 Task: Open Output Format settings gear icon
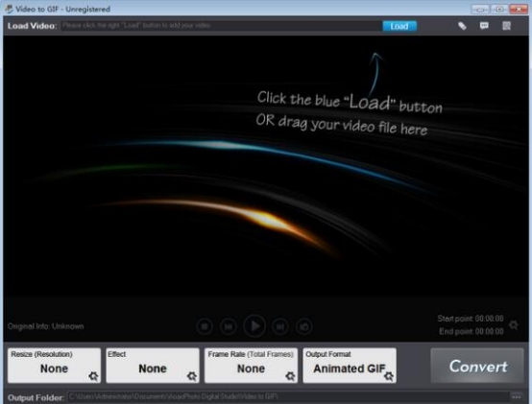pyautogui.click(x=389, y=376)
